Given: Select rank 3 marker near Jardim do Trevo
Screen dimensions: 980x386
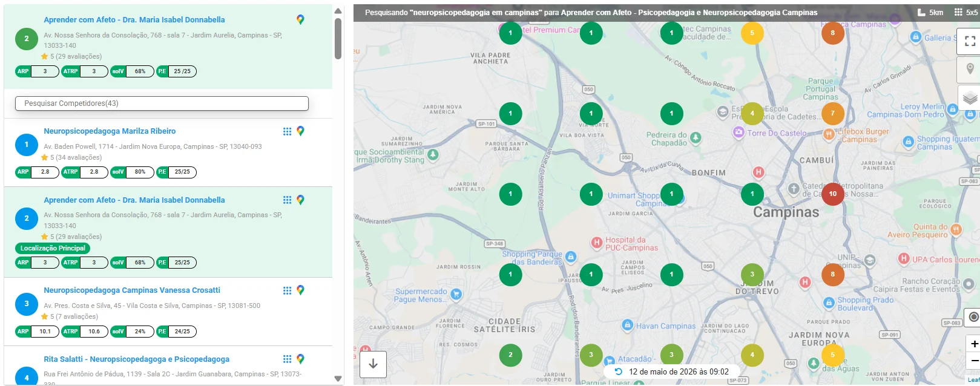Looking at the screenshot, I should click(x=752, y=275).
